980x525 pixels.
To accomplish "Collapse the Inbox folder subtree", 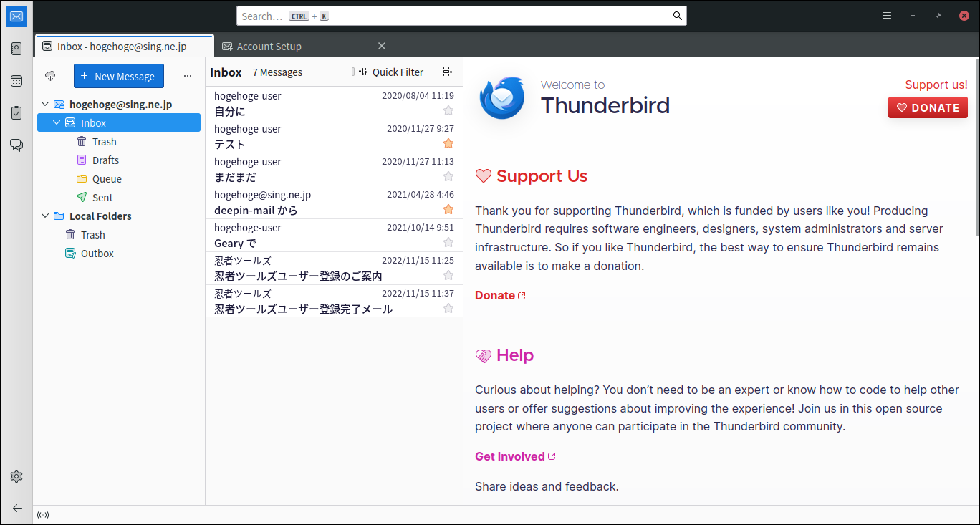I will [57, 123].
